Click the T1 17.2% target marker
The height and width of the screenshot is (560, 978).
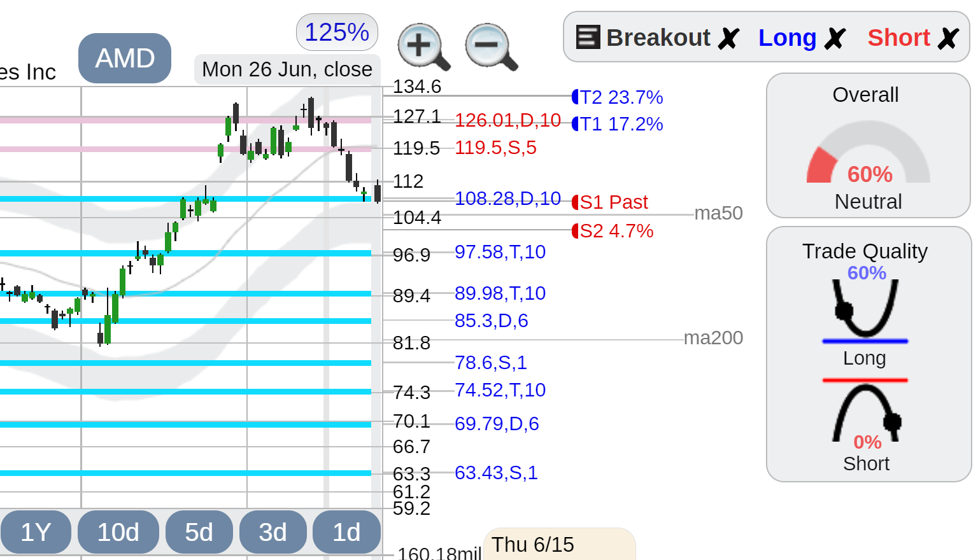(618, 124)
